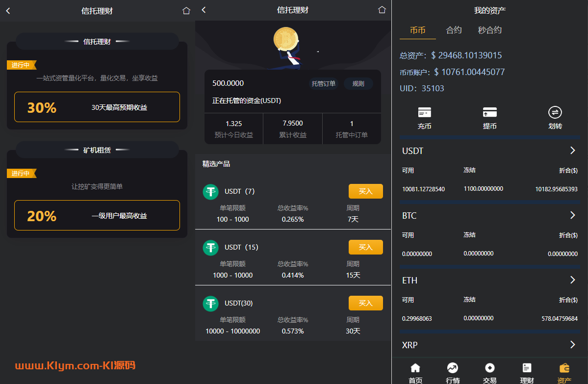Viewport: 588px width, 384px height.
Task: Buy the USDT(30) product
Action: click(366, 303)
